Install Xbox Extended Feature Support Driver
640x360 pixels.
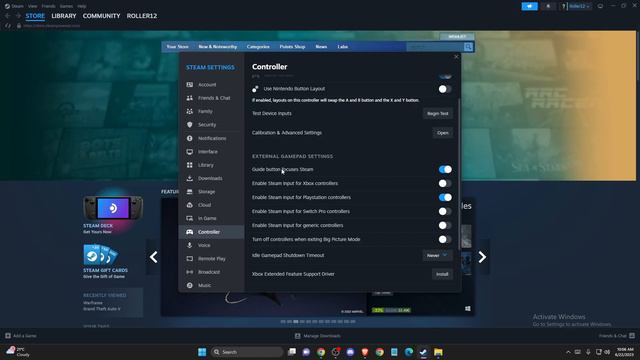[442, 274]
